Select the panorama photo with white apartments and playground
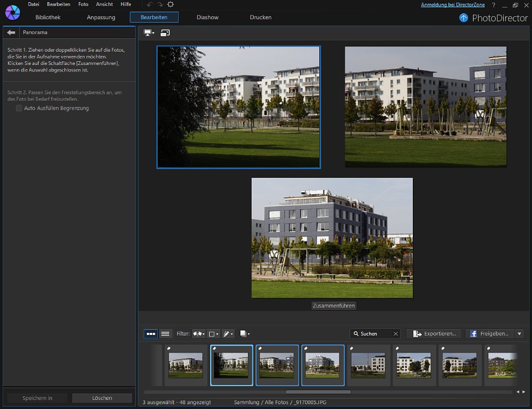Viewport: 532px width, 409px height. point(426,107)
